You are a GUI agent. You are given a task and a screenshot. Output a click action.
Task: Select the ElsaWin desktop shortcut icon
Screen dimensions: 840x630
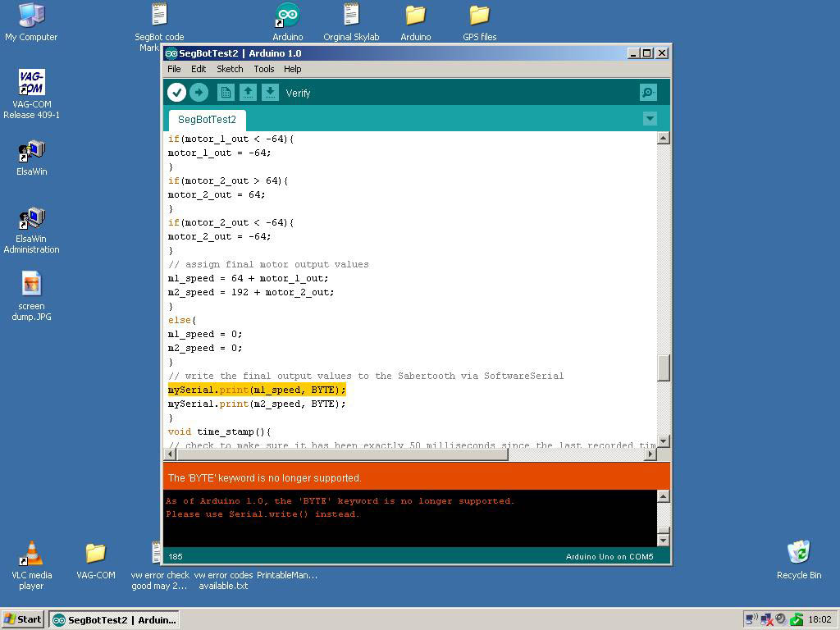(x=32, y=158)
